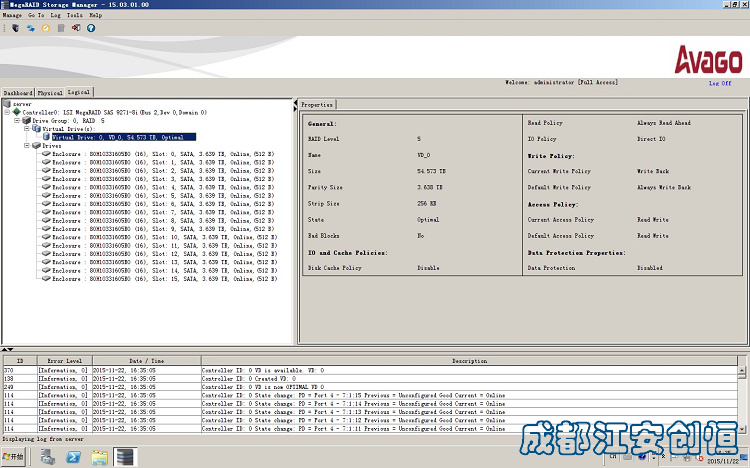Viewport: 750px width, 468px height.
Task: Sort log by Description column header
Action: tap(470, 361)
